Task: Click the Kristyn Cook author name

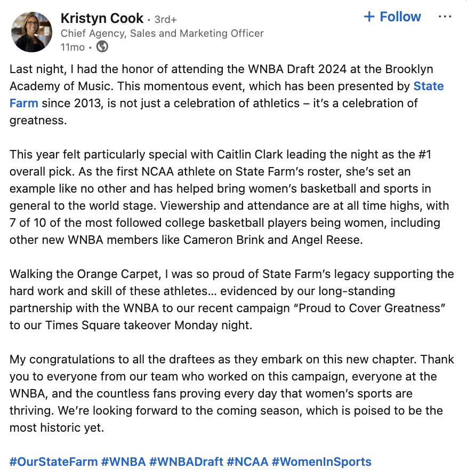Action: tap(102, 18)
